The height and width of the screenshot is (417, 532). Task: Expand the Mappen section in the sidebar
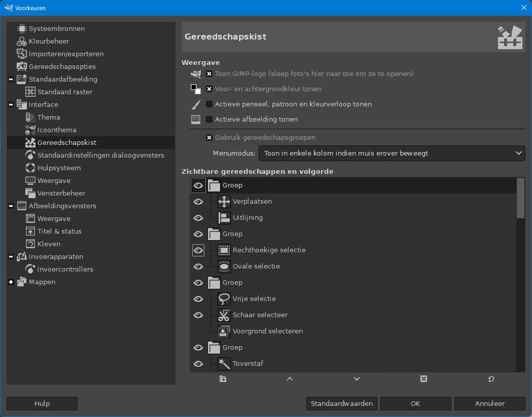(x=11, y=282)
